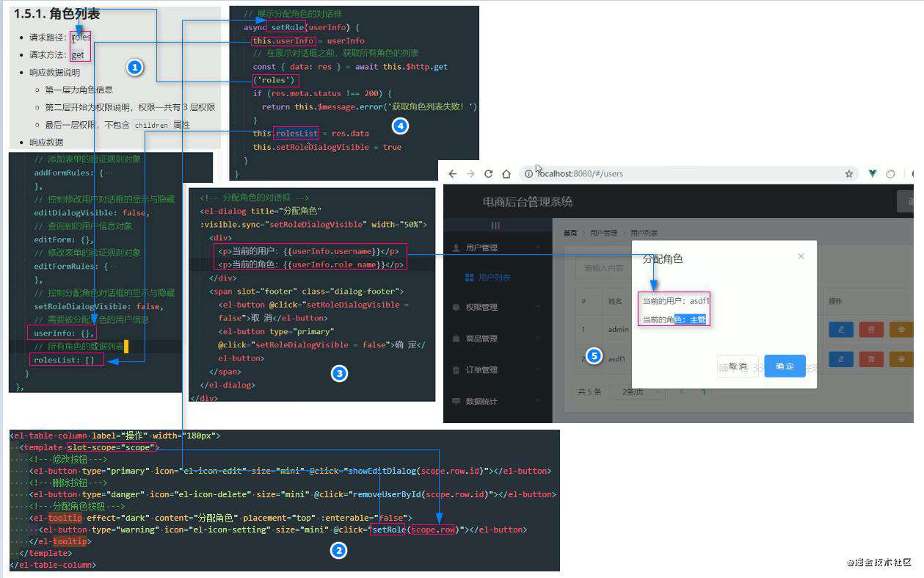Click the red delete icon in asdf1 row
Image resolution: width=924 pixels, height=578 pixels.
[871, 358]
